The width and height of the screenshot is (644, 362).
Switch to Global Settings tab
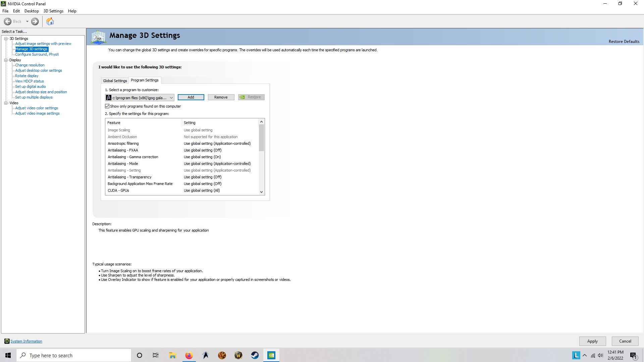[x=115, y=81]
